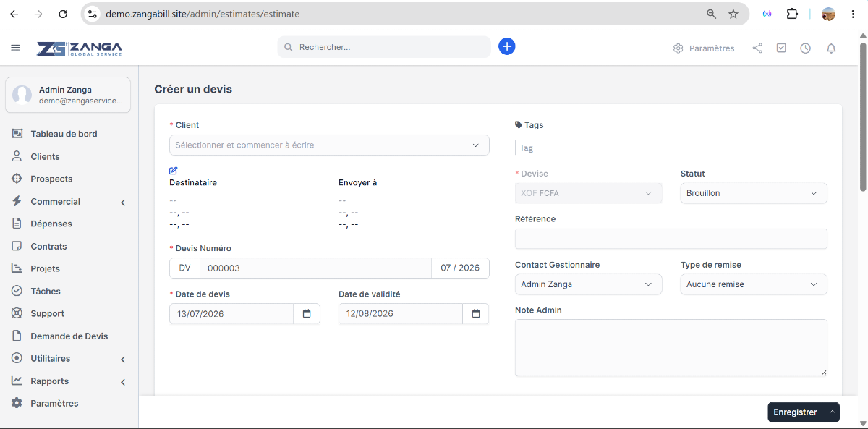Click the Date de validité 12/08/2026 field
868x429 pixels.
[x=401, y=314]
